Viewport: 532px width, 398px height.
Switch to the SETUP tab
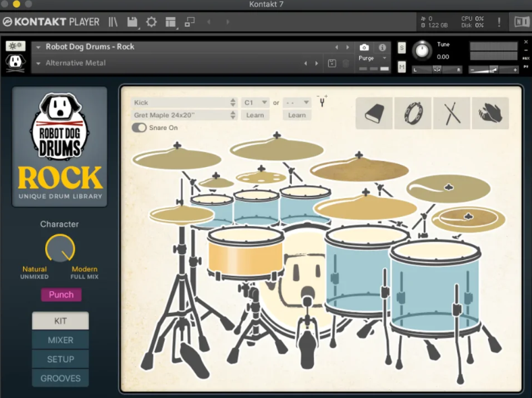tap(60, 359)
